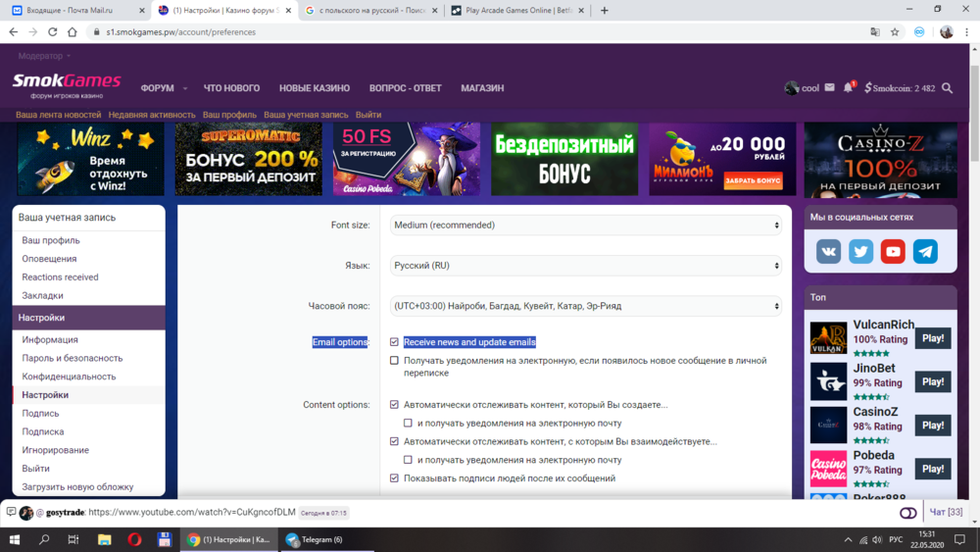This screenshot has height=552, width=980.
Task: Click Play! for VulcanRich
Action: 933,338
